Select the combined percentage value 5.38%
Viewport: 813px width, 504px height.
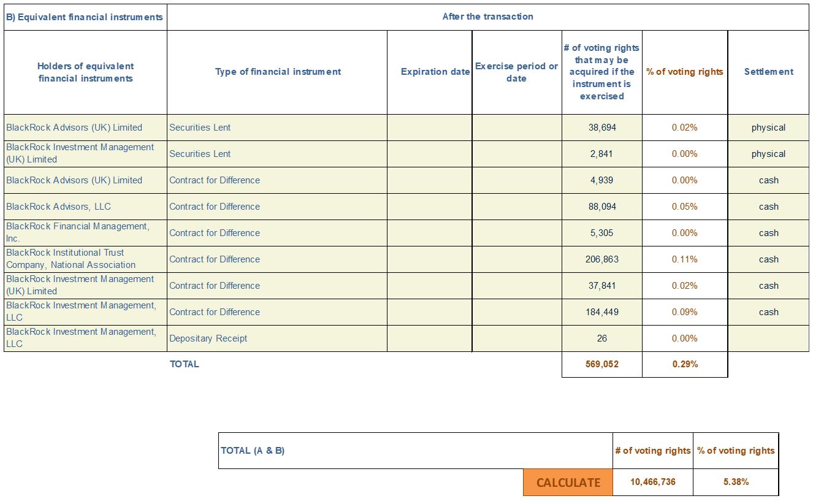[x=736, y=483]
